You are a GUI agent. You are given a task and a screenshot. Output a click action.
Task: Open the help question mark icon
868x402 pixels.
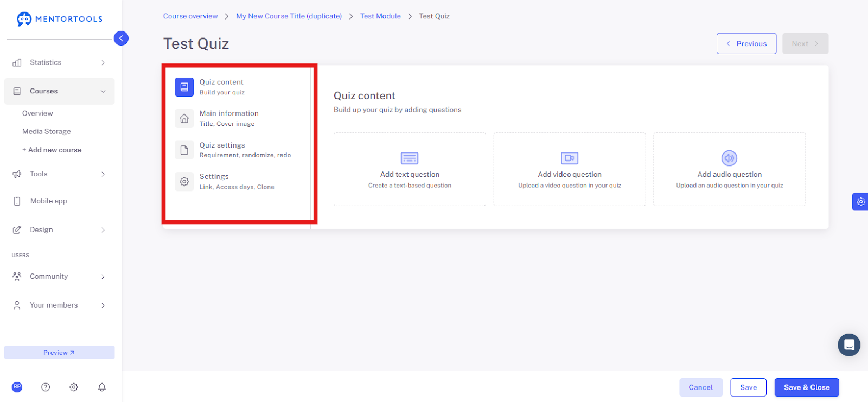(46, 387)
